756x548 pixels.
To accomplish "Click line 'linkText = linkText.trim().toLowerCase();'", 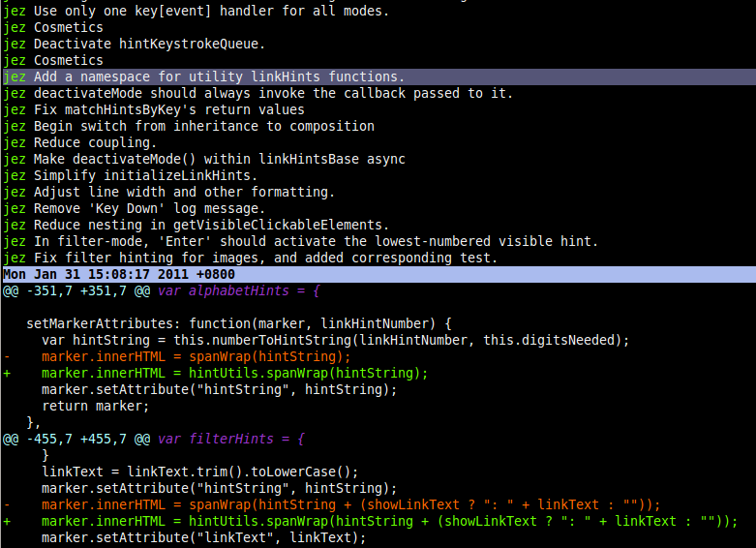I will point(200,472).
